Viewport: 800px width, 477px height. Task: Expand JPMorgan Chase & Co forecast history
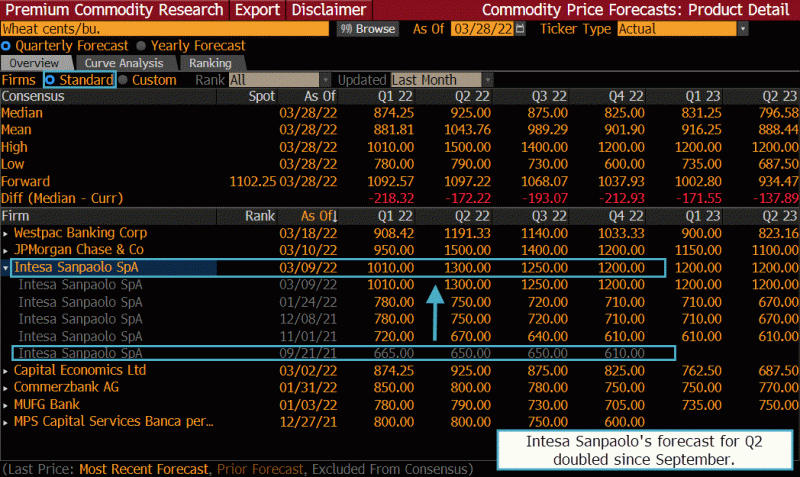pos(6,249)
